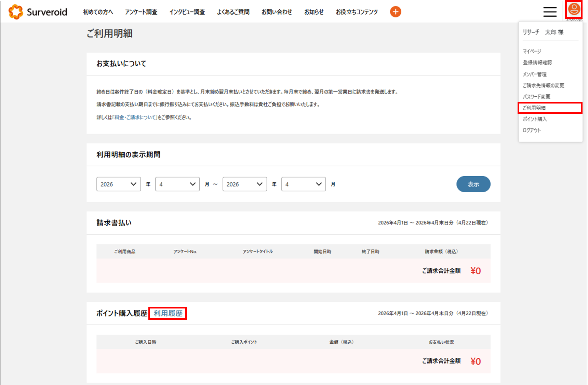
Task: Click the user account avatar icon
Action: (574, 10)
